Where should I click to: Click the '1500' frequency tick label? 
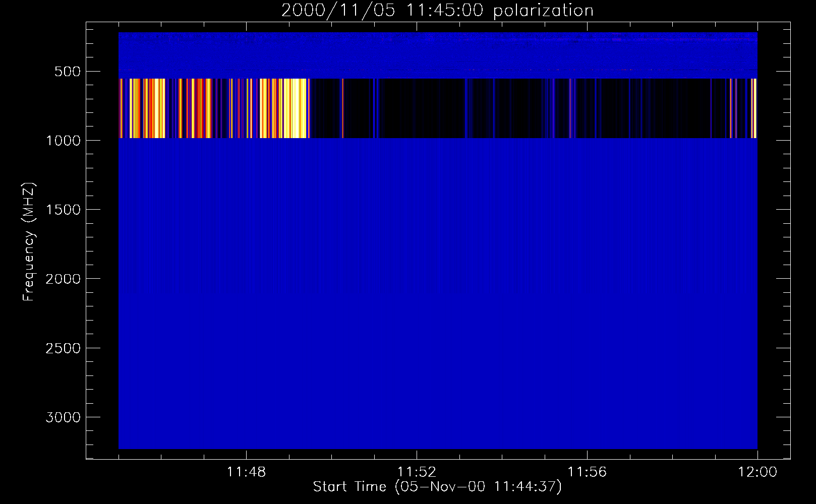point(63,210)
